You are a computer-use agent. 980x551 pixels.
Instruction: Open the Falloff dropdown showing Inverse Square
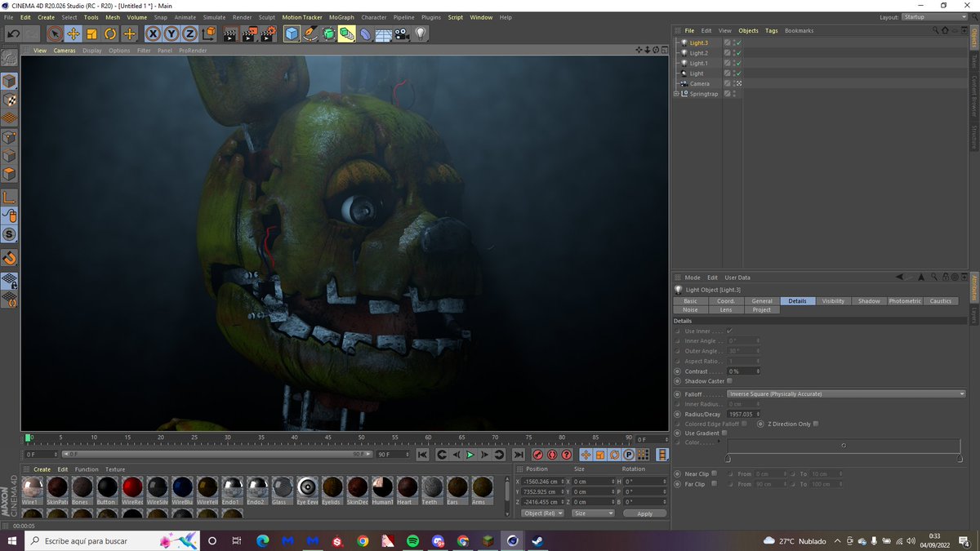[x=845, y=393]
